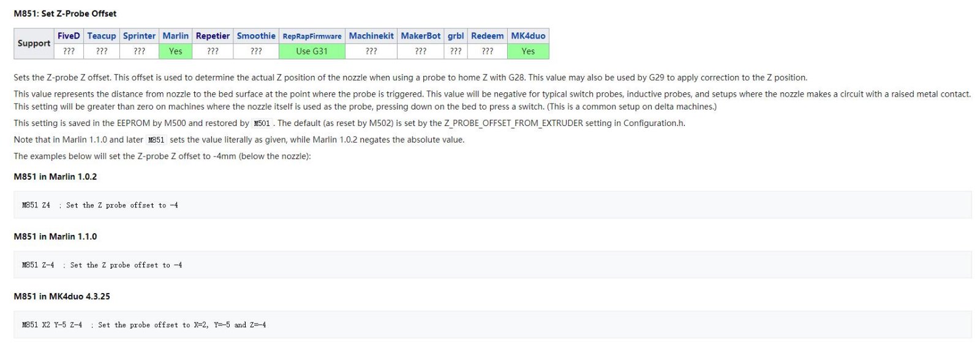Screen dimensions: 980x345
Task: Click the '???' cell under grbl
Action: 456,51
